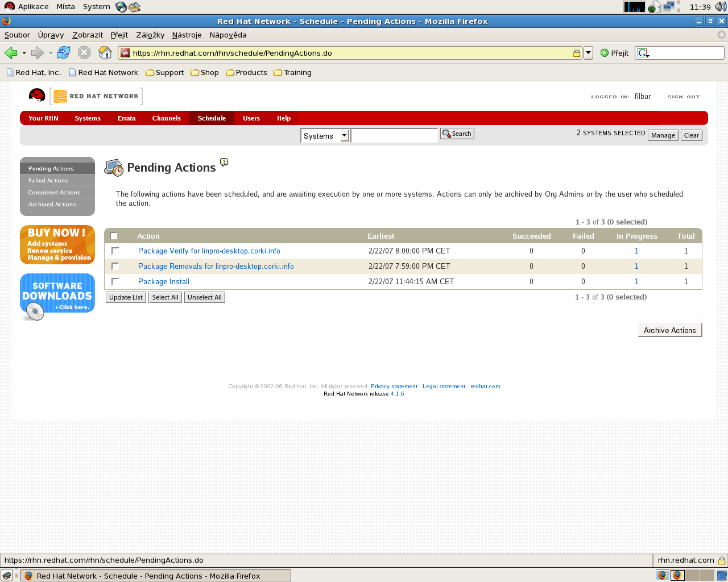Click the status bar padlock icon

[721, 560]
